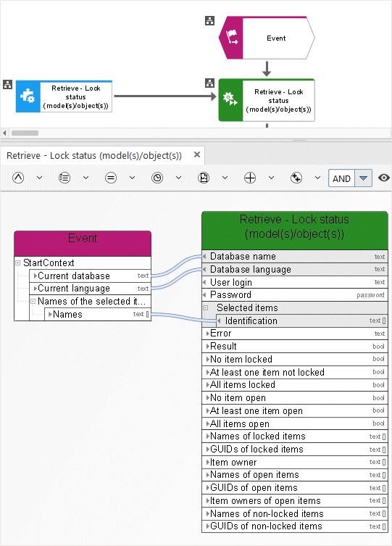This screenshot has width=392, height=546.
Task: Click the blue puzzle-gear service icon
Action: (28, 96)
